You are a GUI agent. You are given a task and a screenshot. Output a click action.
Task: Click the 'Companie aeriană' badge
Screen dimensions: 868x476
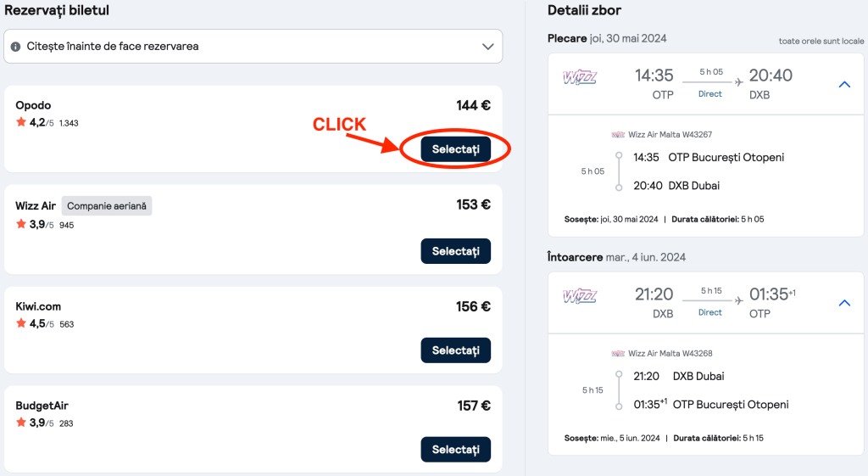point(107,205)
